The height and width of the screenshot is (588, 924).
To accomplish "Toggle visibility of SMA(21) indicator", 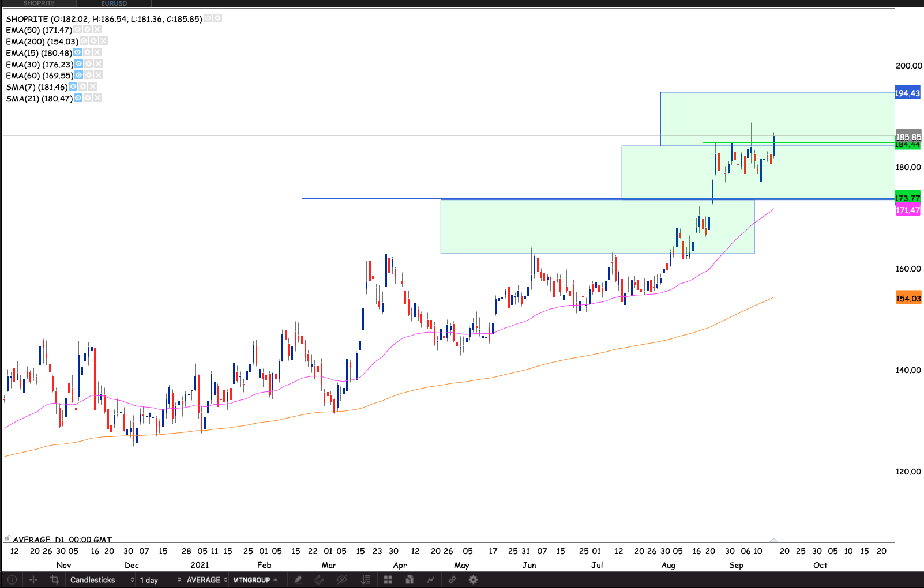I will click(78, 98).
